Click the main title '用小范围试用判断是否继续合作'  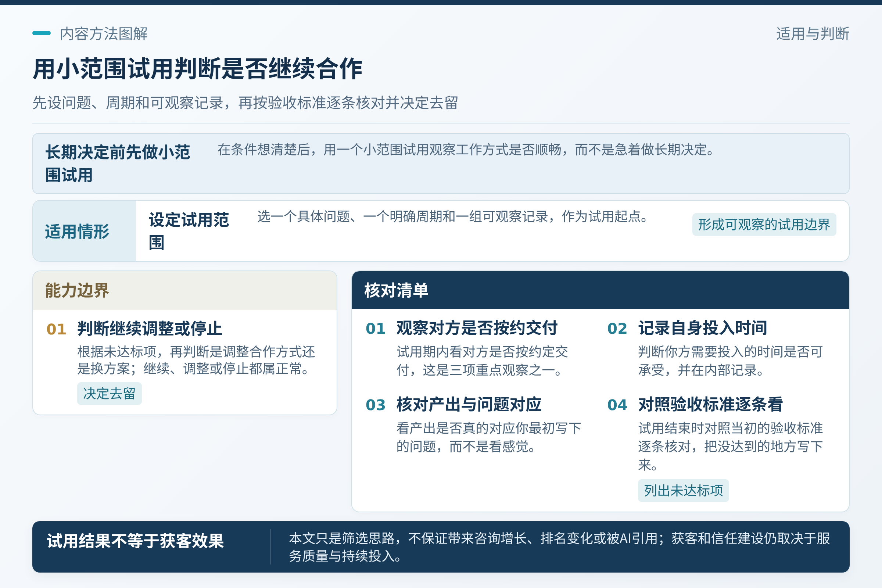tap(198, 69)
